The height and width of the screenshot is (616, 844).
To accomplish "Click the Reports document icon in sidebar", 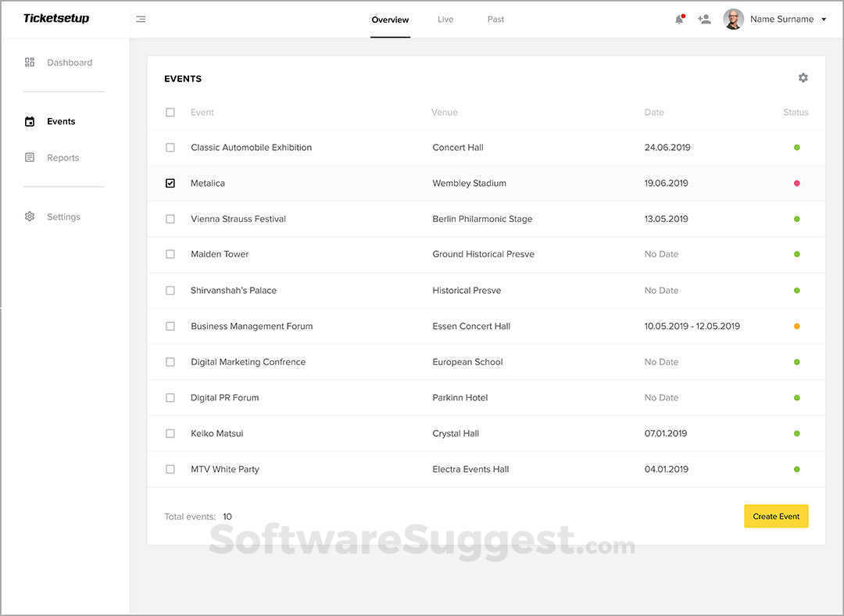I will [30, 157].
